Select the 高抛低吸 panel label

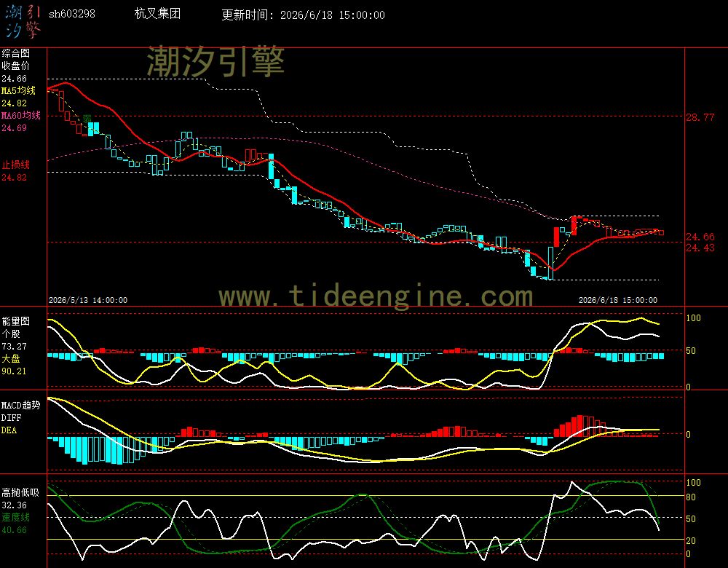tap(20, 492)
